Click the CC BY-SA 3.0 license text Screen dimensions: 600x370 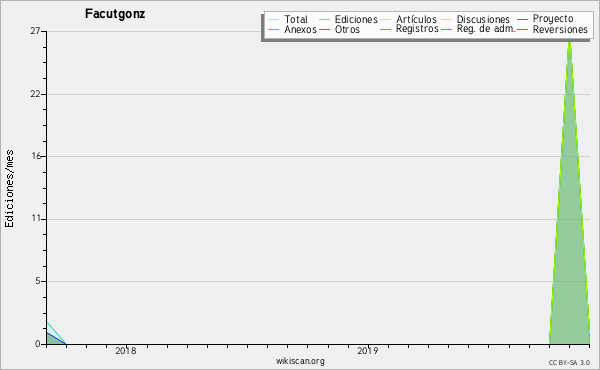(569, 362)
